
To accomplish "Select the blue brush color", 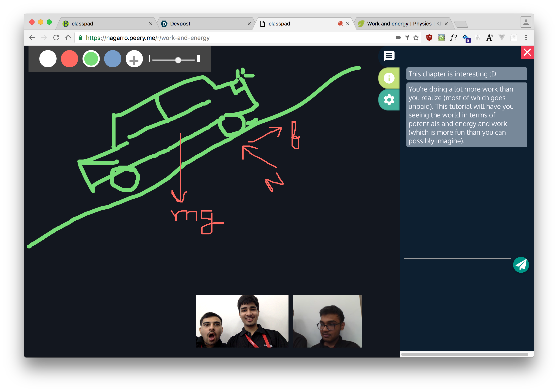I will 113,59.
